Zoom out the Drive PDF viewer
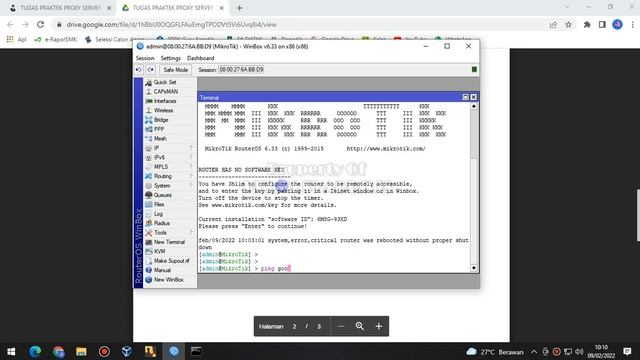This screenshot has height=360, width=640. coord(341,326)
